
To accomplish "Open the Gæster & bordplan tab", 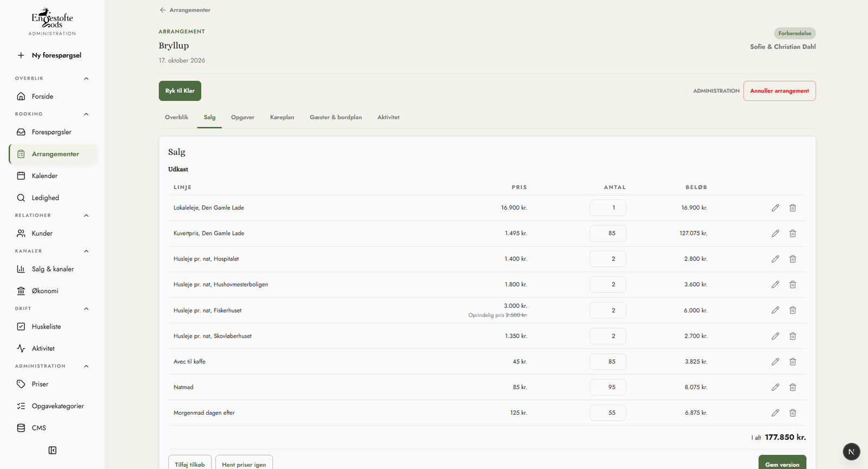I will click(336, 117).
